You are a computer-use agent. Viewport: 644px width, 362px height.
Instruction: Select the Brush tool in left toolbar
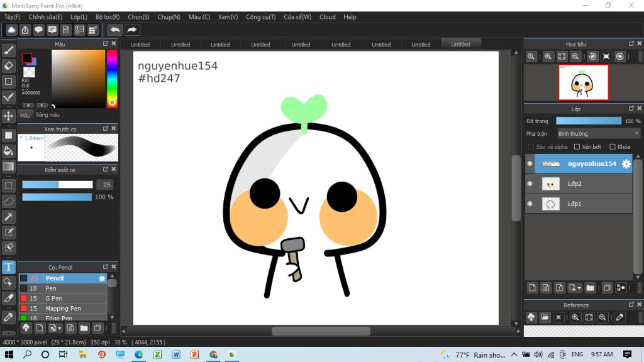click(9, 50)
